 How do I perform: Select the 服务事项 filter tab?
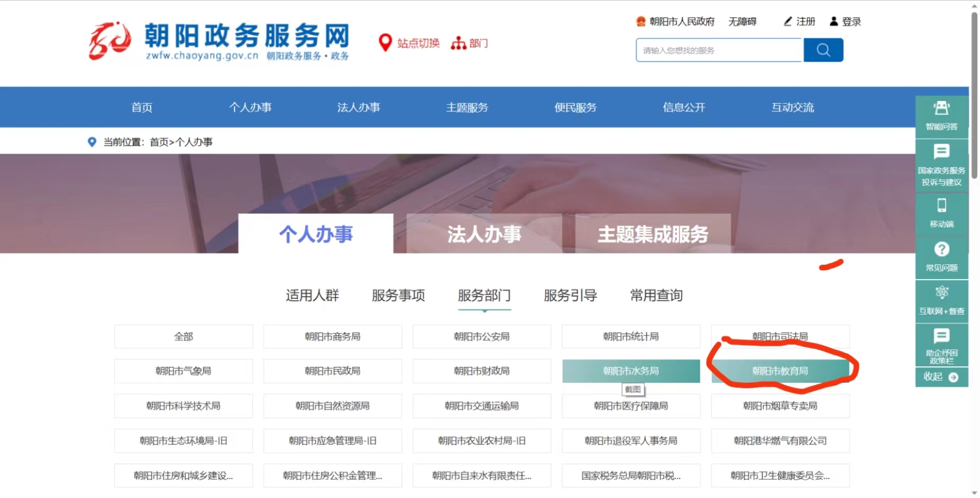(398, 296)
